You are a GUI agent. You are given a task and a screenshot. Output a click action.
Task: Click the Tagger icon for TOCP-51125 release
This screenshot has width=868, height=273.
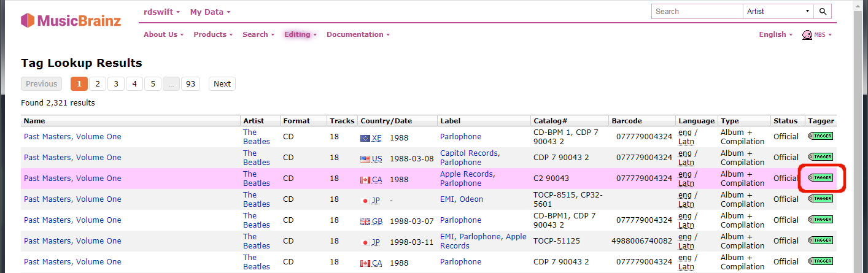[x=821, y=240]
